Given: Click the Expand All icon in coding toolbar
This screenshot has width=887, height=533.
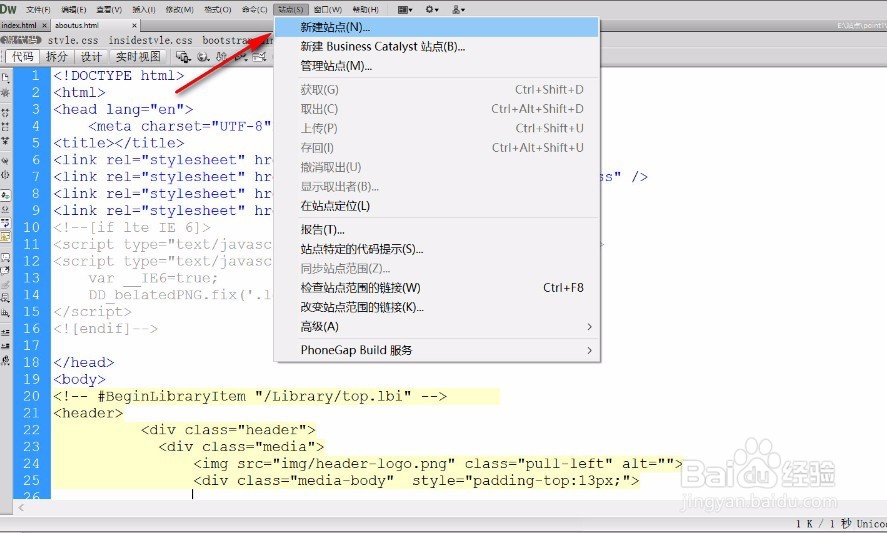Looking at the screenshot, I should [5, 140].
